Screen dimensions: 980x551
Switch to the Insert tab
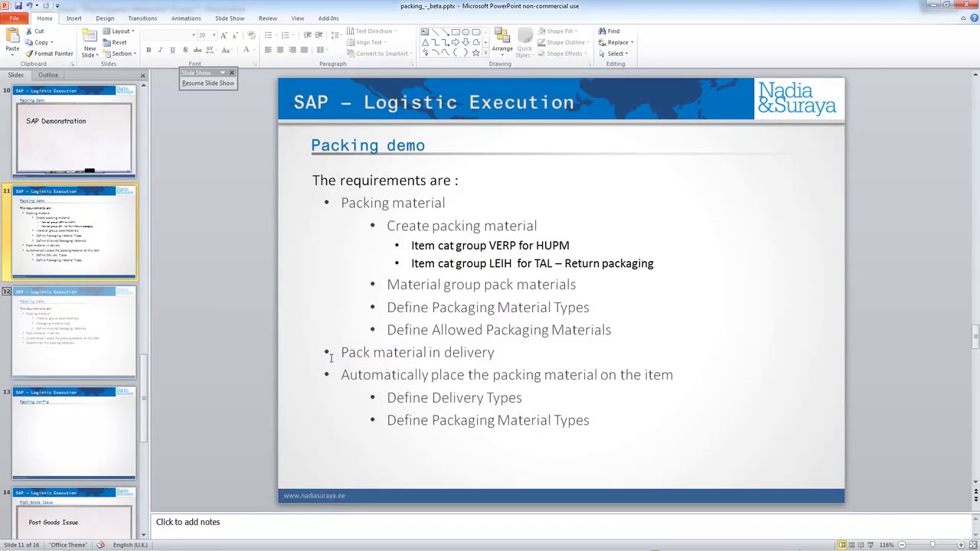74,18
